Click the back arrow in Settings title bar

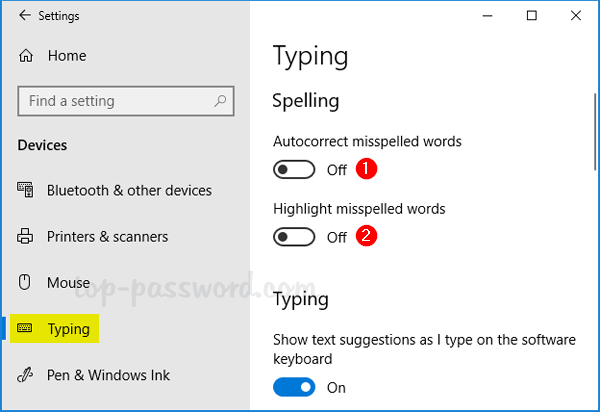click(x=21, y=16)
